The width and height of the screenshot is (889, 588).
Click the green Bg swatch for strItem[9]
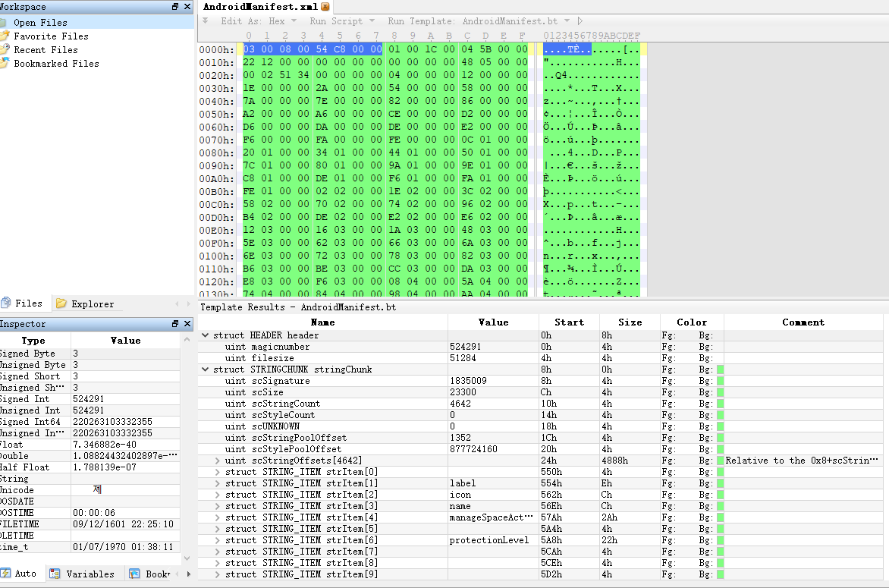coord(720,574)
